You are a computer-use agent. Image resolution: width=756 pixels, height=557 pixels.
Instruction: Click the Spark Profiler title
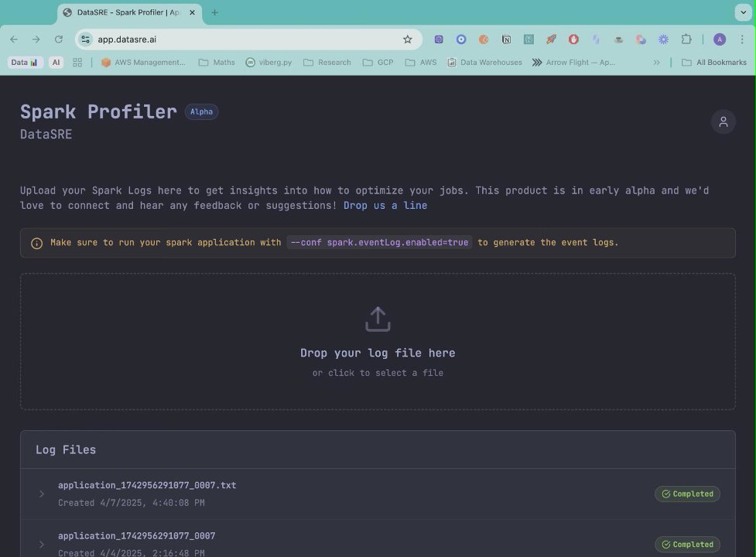tap(98, 111)
